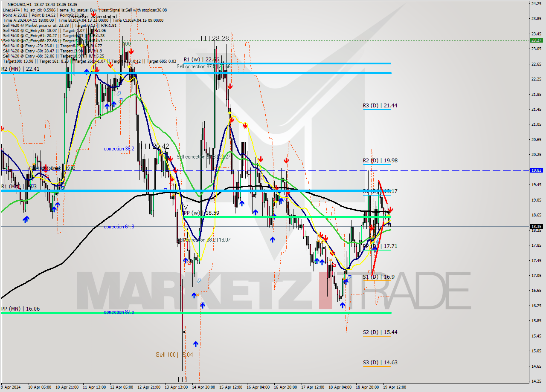Select the 'R2 (MN) | 22.41' label
This screenshot has height=392, width=546.
click(x=20, y=69)
